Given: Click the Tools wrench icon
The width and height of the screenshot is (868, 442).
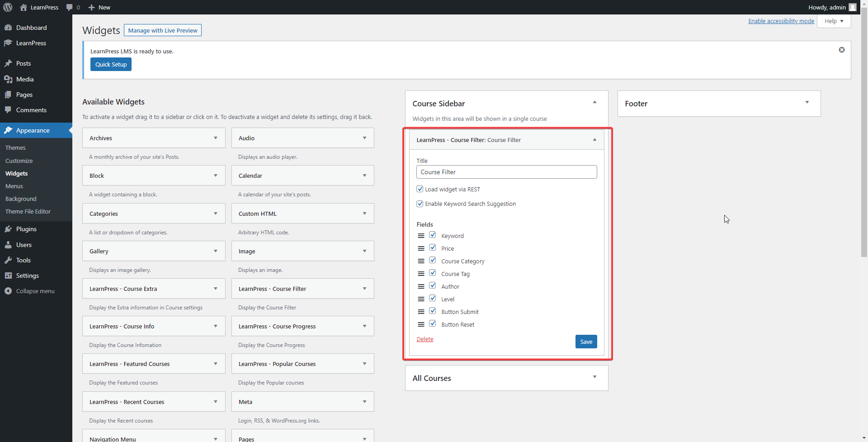Looking at the screenshot, I should 8,260.
